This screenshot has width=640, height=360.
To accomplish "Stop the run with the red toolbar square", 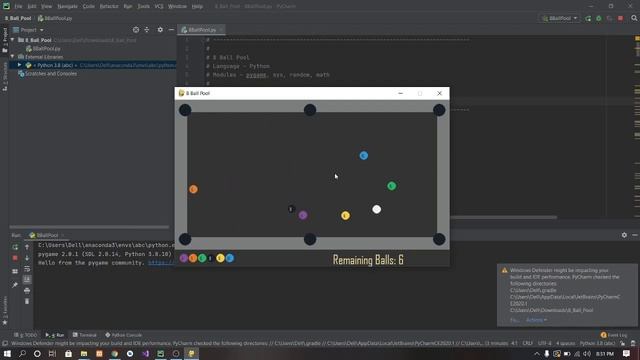I will coord(620,18).
